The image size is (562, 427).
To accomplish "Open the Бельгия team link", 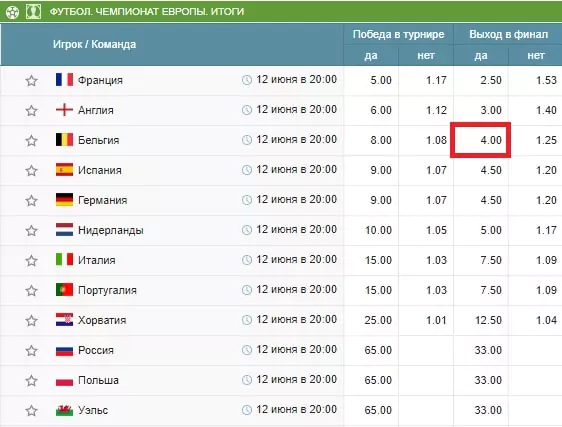I will click(x=99, y=140).
